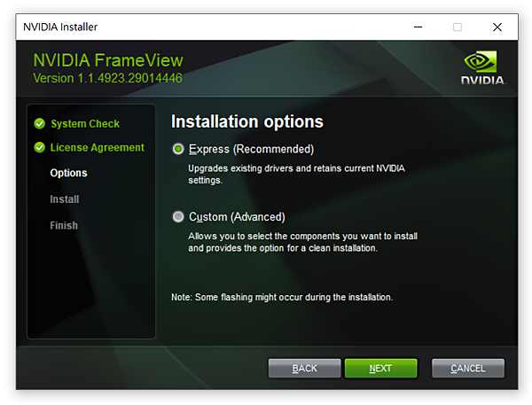Click the NVIDIA Installer window title
The image size is (532, 405).
60,27
